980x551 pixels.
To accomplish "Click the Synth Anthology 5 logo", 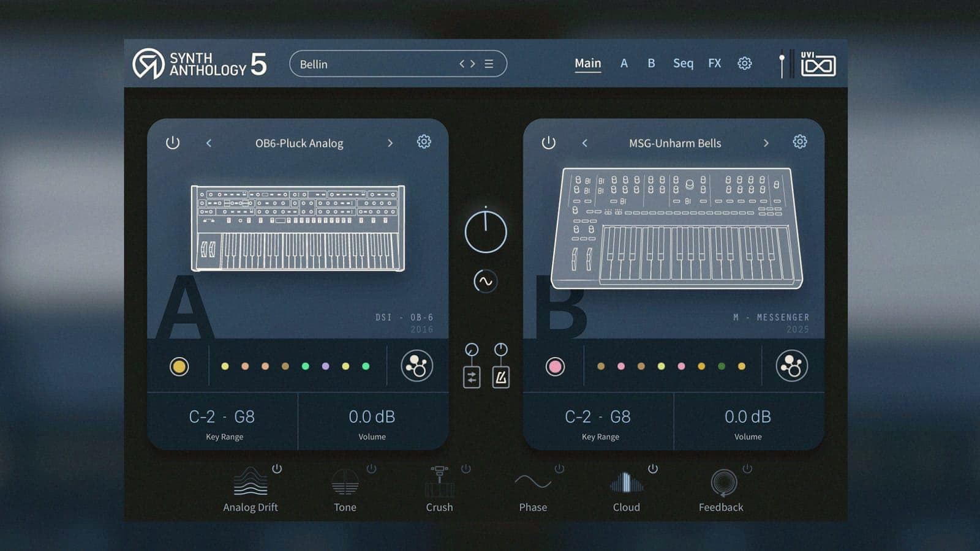I will [200, 64].
